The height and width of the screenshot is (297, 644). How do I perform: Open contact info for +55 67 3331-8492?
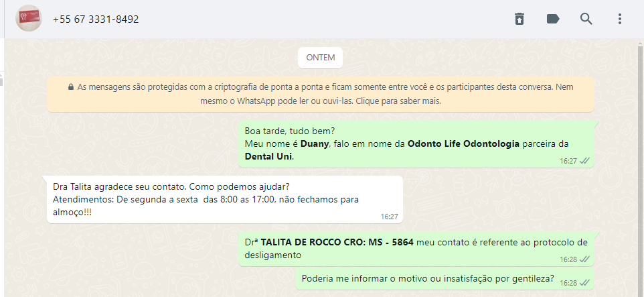96,19
